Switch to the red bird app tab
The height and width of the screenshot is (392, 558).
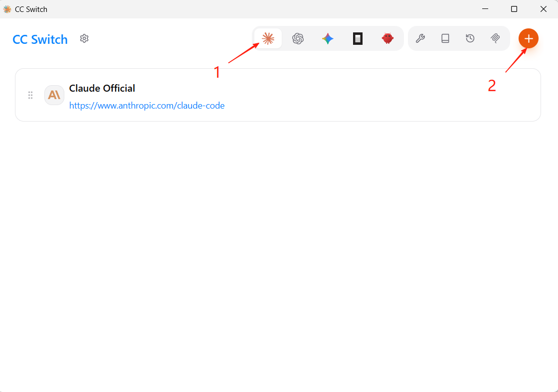pos(387,38)
